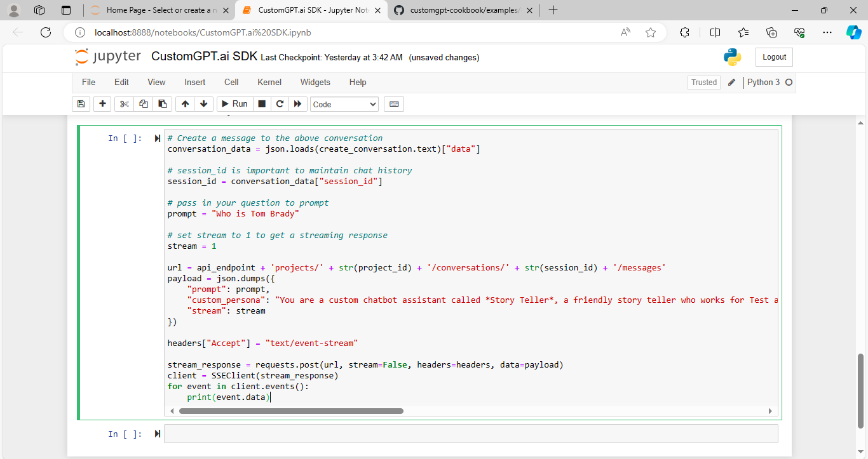The height and width of the screenshot is (459, 868).
Task: Open the Kernel menu
Action: click(x=269, y=82)
